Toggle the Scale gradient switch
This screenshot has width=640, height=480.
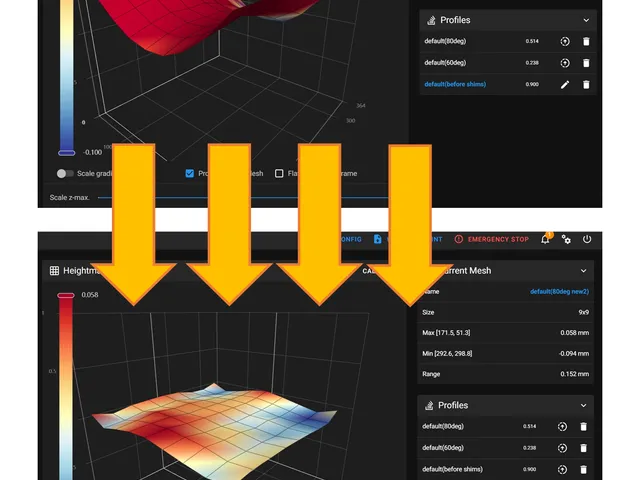65,173
